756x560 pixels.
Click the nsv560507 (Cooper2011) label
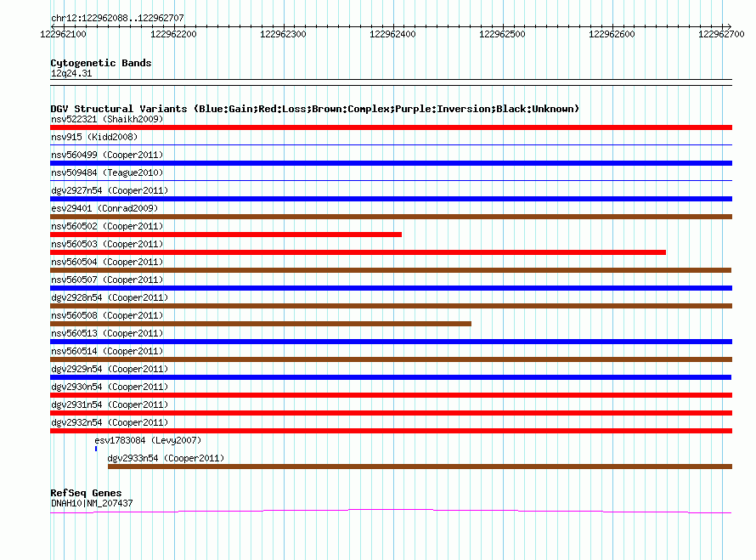[107, 280]
